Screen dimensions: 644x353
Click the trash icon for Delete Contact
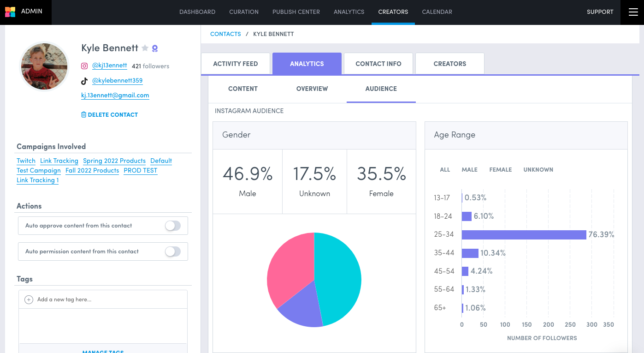coord(83,114)
